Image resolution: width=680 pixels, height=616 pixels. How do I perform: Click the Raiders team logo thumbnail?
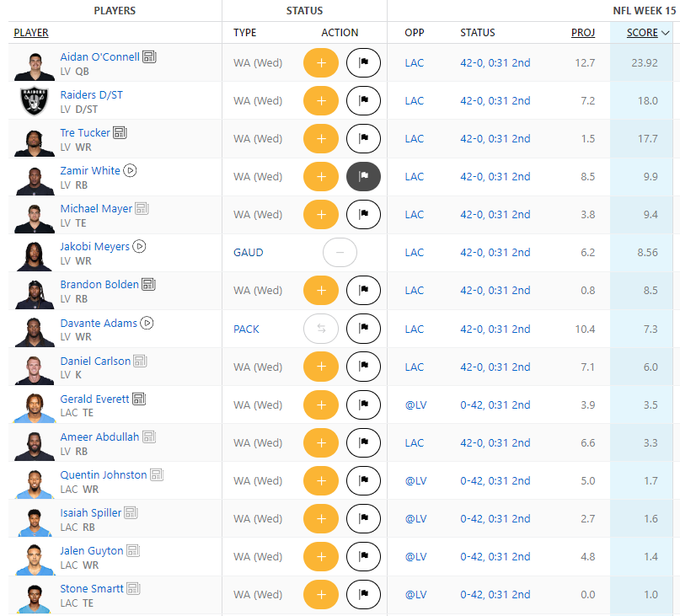(x=35, y=101)
